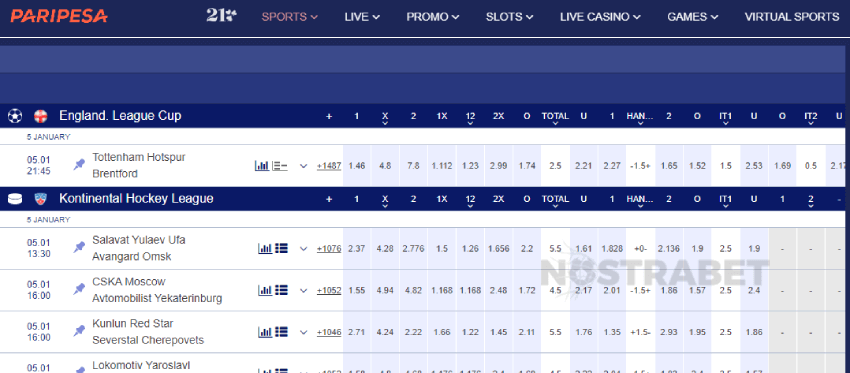Select Salavat Yulaev win odds 2.37

(357, 249)
